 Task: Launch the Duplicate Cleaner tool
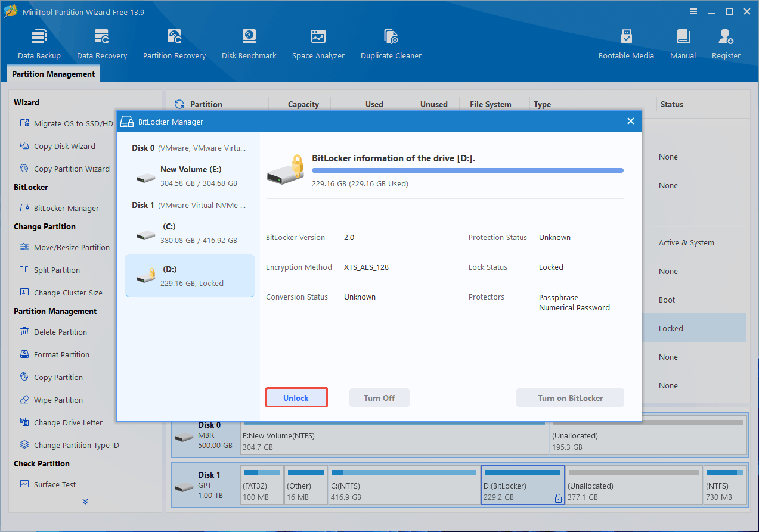(x=391, y=44)
